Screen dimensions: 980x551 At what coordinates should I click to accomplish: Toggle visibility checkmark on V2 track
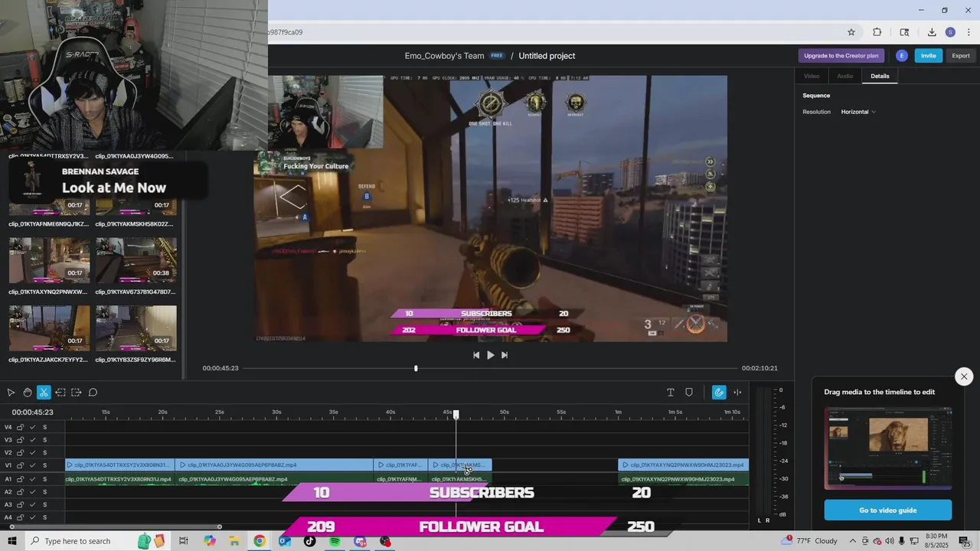pyautogui.click(x=33, y=452)
